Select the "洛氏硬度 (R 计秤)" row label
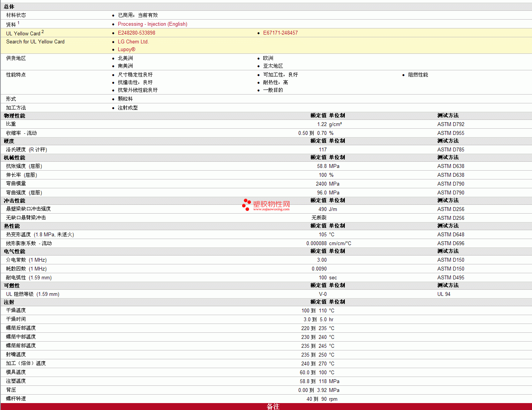This screenshot has height=410, width=532. coord(27,150)
